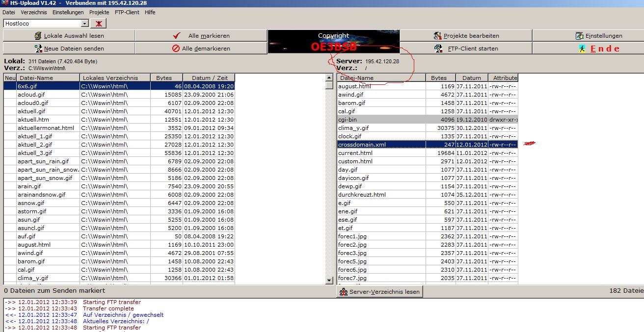Viewport: 644px width, 332px height.
Task: Click the red checkmark Alle markieren icon
Action: (x=177, y=36)
